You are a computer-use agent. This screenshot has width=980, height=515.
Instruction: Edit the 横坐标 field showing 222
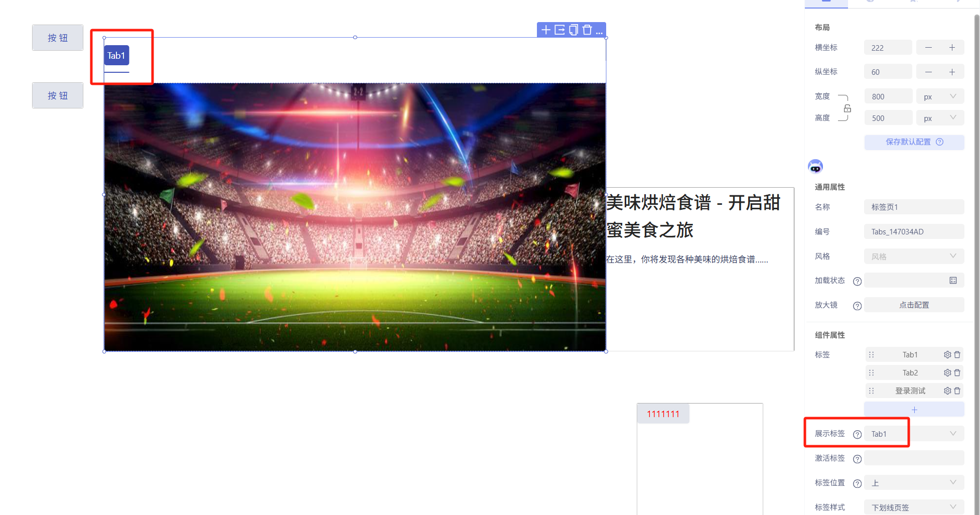(888, 48)
